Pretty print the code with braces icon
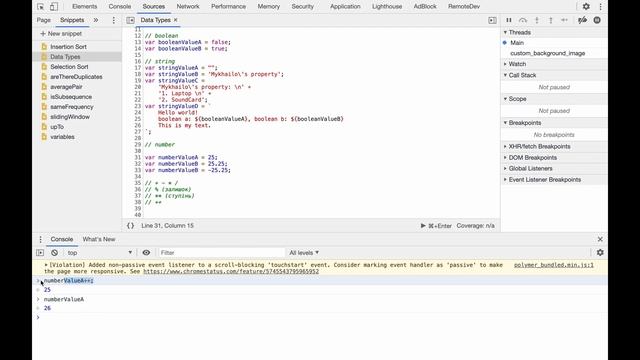This screenshot has height=360, width=640. pos(130,226)
